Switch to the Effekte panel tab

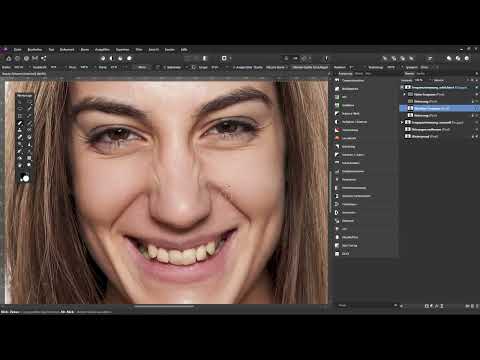420,74
